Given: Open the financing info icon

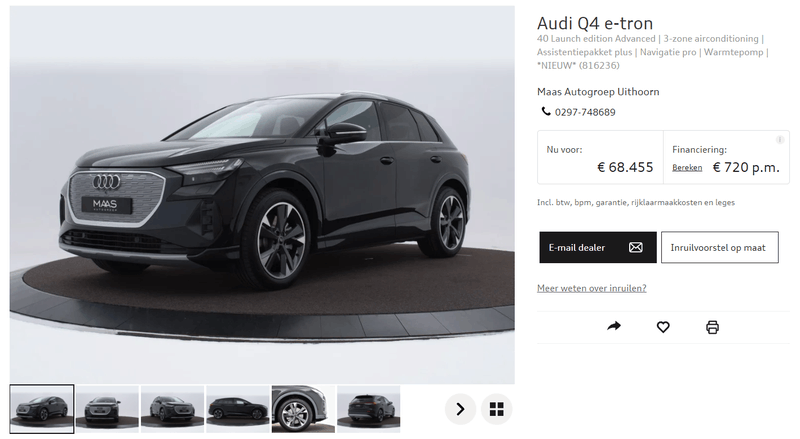Looking at the screenshot, I should [x=780, y=140].
